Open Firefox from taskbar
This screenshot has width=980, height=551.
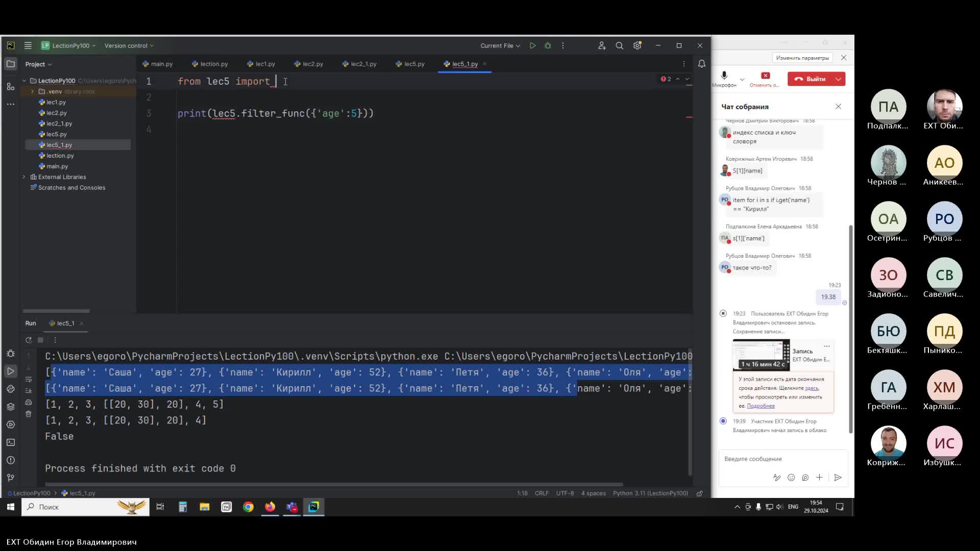pyautogui.click(x=270, y=507)
